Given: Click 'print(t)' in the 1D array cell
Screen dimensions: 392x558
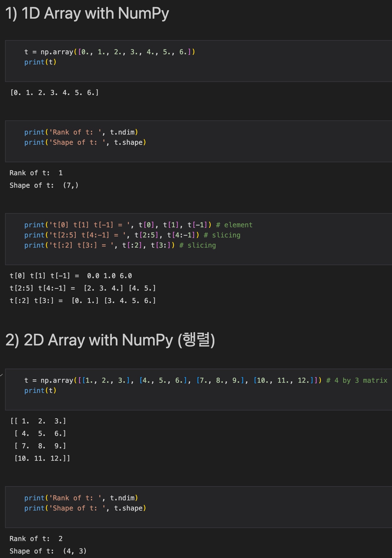Looking at the screenshot, I should (40, 62).
